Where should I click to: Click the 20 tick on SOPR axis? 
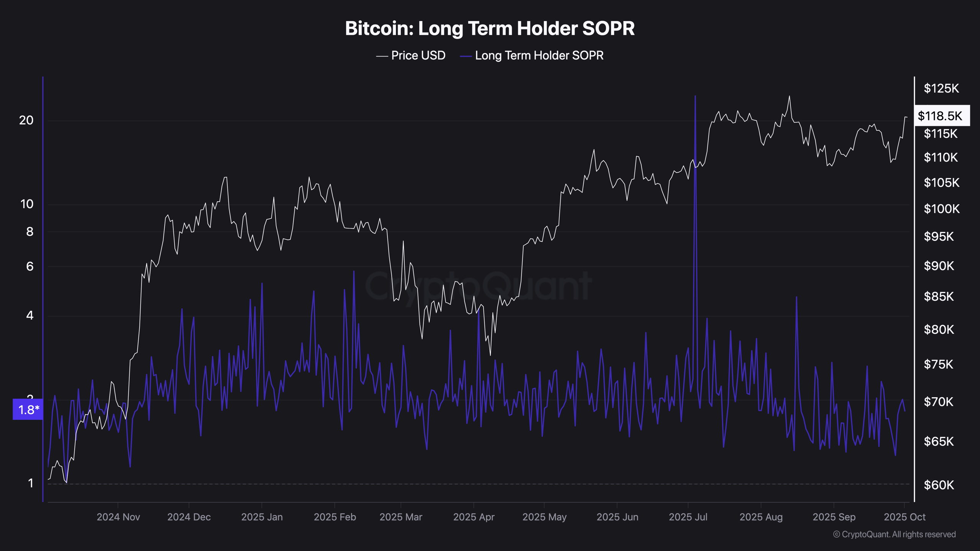point(26,121)
